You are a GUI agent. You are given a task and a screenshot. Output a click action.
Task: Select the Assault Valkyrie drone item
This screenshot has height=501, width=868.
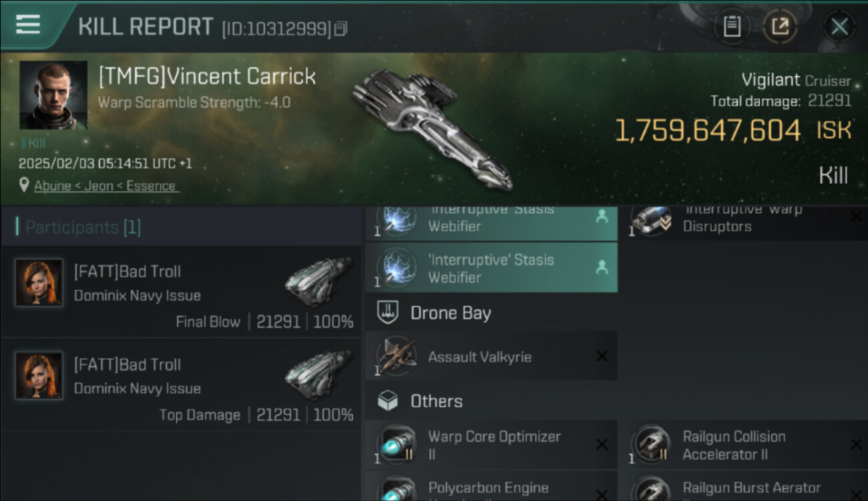point(491,357)
